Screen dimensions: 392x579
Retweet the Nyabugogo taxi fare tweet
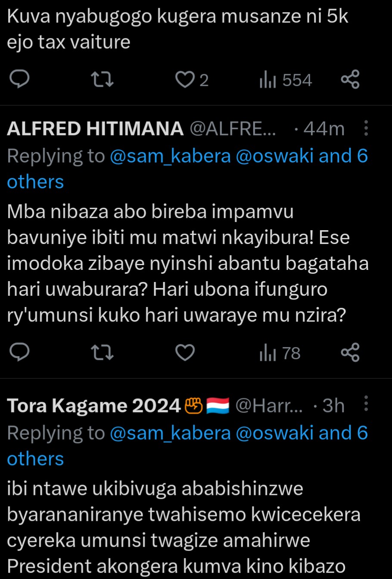103,80
